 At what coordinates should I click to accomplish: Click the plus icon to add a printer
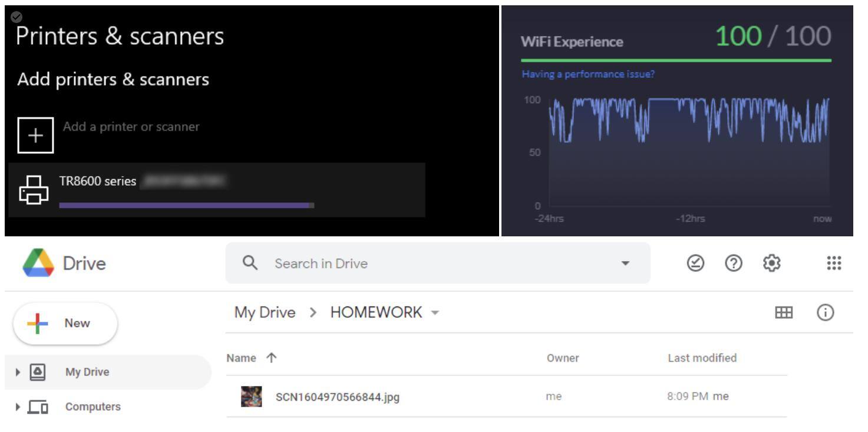pos(35,135)
